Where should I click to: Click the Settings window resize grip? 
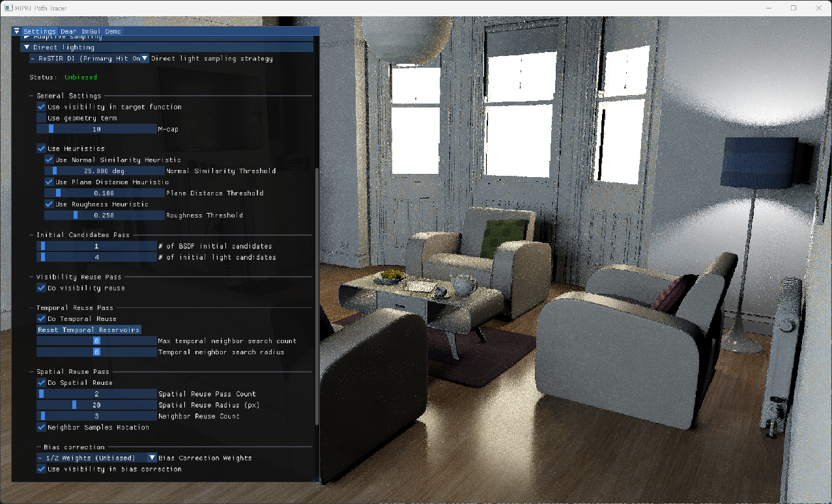(x=316, y=479)
